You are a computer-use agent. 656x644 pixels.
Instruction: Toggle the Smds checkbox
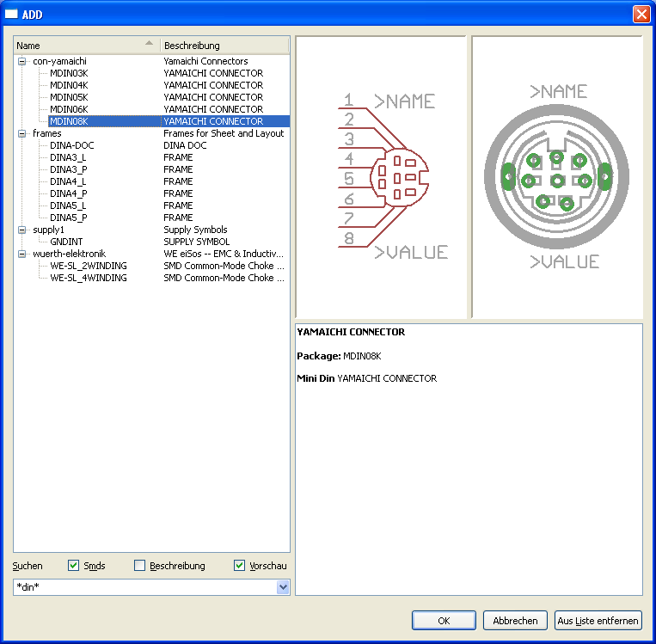tap(73, 566)
